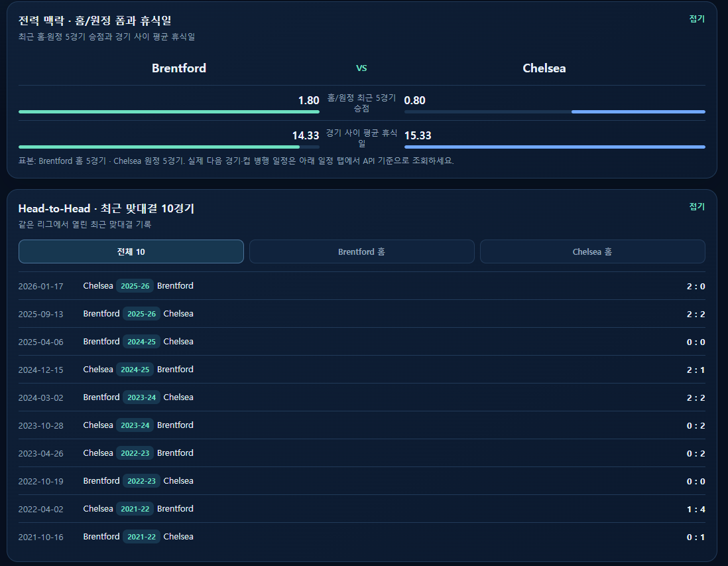The image size is (728, 566).
Task: Click home team Chelsea in the 2023-04-26 row
Action: pos(98,453)
